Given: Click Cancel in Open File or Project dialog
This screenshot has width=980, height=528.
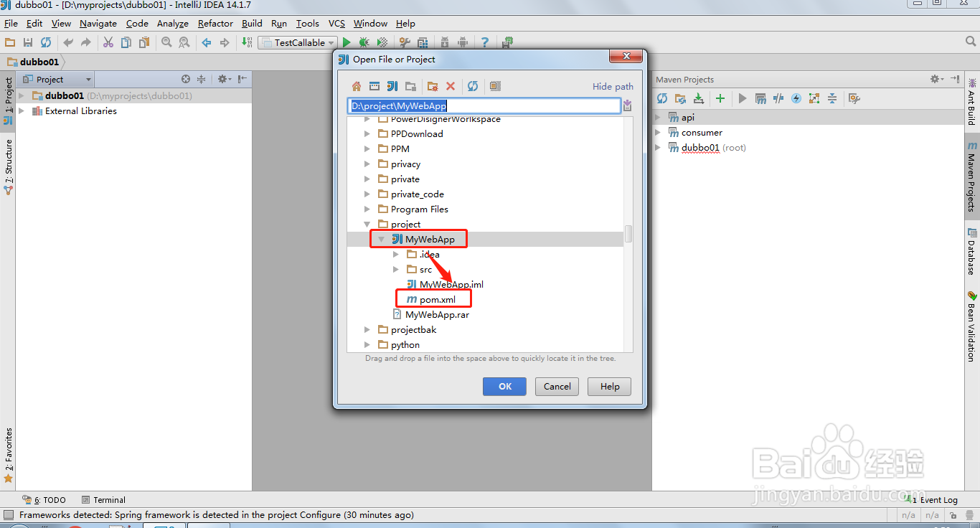Looking at the screenshot, I should (557, 386).
